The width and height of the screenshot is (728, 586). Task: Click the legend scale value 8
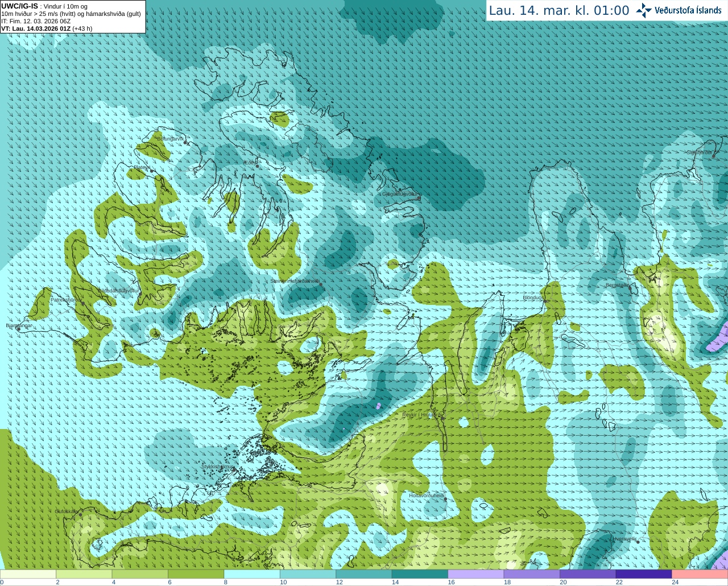tap(226, 582)
